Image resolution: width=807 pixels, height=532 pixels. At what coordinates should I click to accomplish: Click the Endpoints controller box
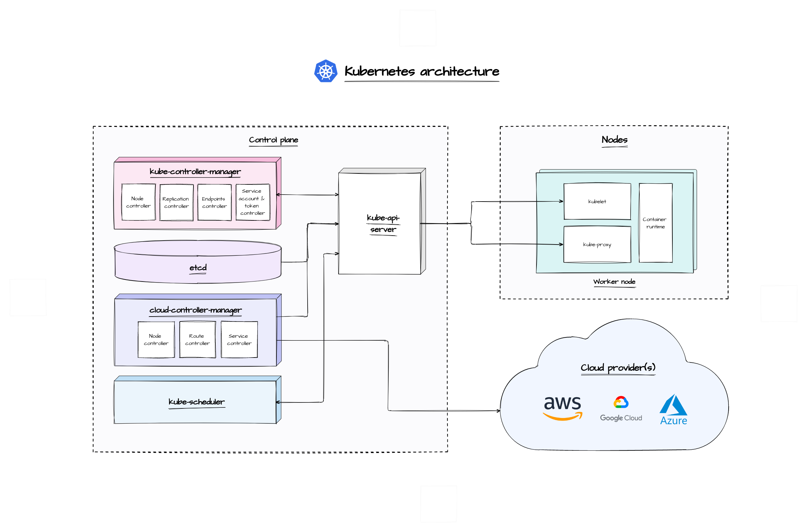tap(214, 203)
